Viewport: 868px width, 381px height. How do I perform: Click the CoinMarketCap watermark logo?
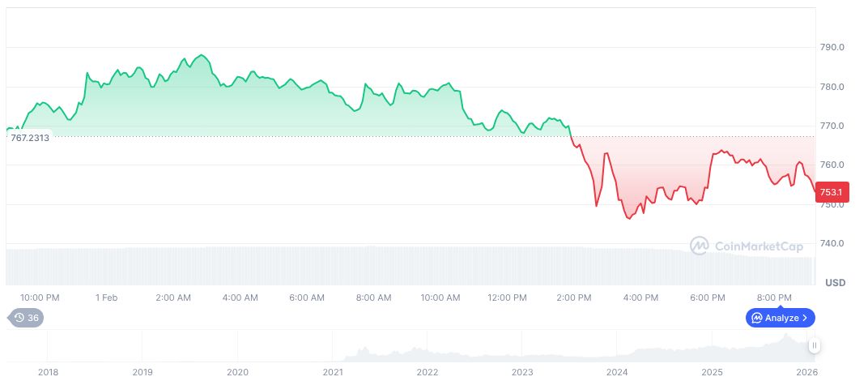click(700, 245)
